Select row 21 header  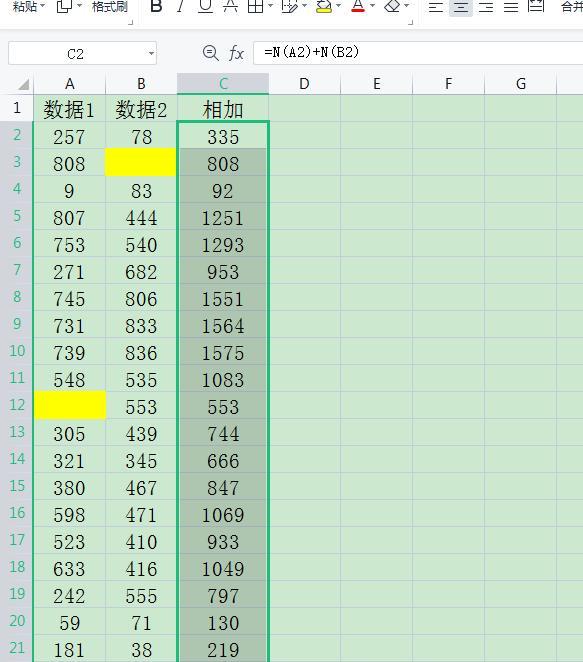point(17,648)
